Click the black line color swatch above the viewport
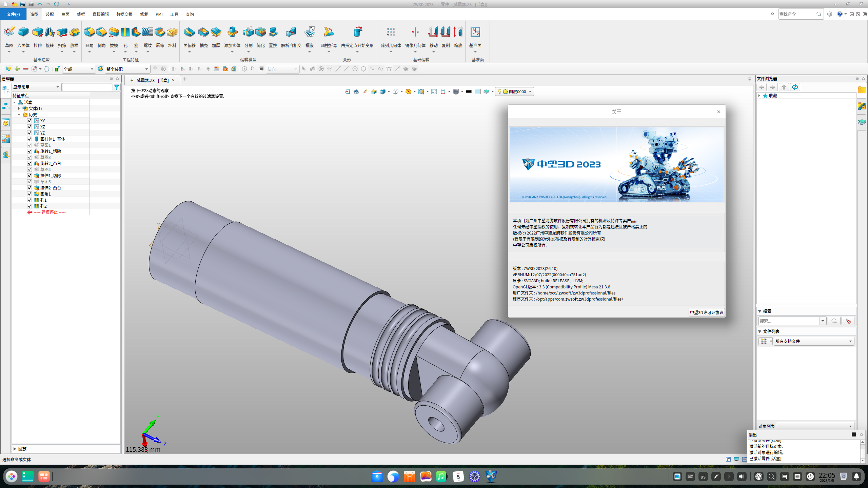The height and width of the screenshot is (488, 868). [x=469, y=91]
